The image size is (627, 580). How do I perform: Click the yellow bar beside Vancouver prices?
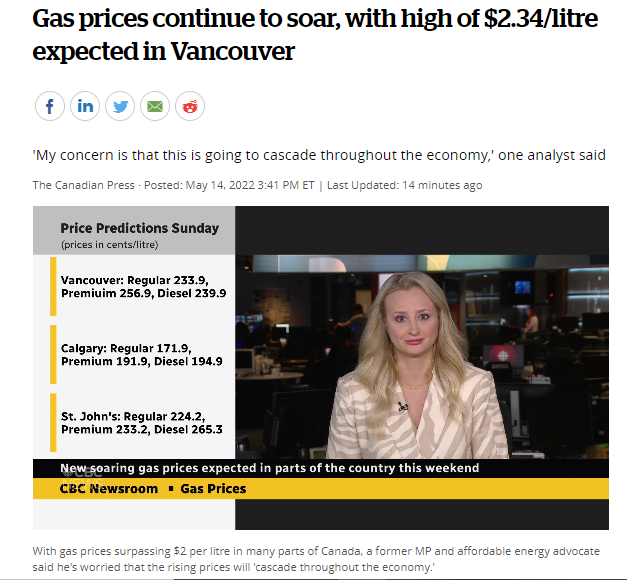pyautogui.click(x=53, y=287)
